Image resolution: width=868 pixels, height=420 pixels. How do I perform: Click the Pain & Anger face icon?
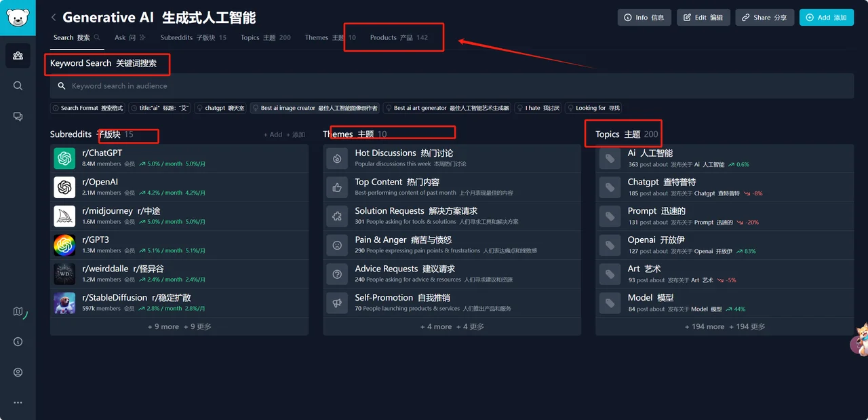337,245
